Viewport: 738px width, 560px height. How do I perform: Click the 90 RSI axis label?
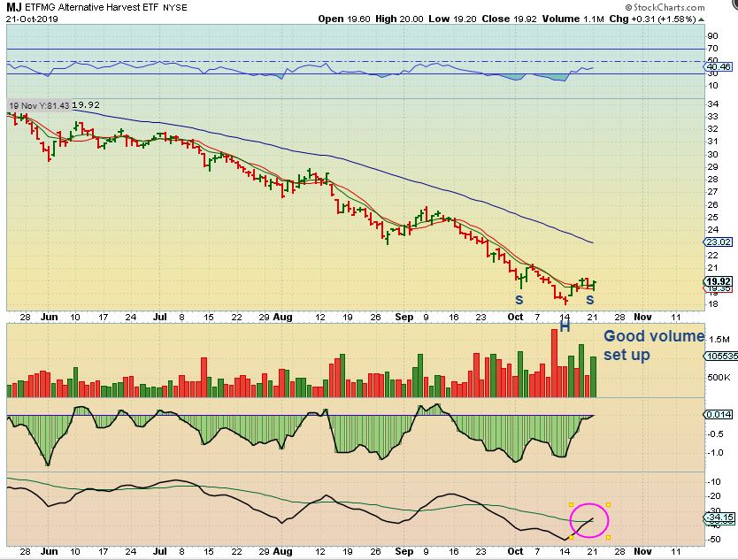point(712,36)
